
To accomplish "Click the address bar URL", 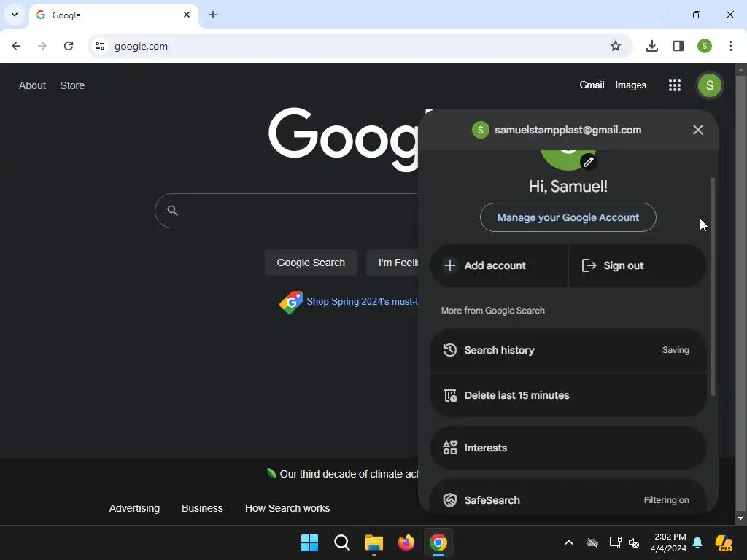I will click(141, 46).
